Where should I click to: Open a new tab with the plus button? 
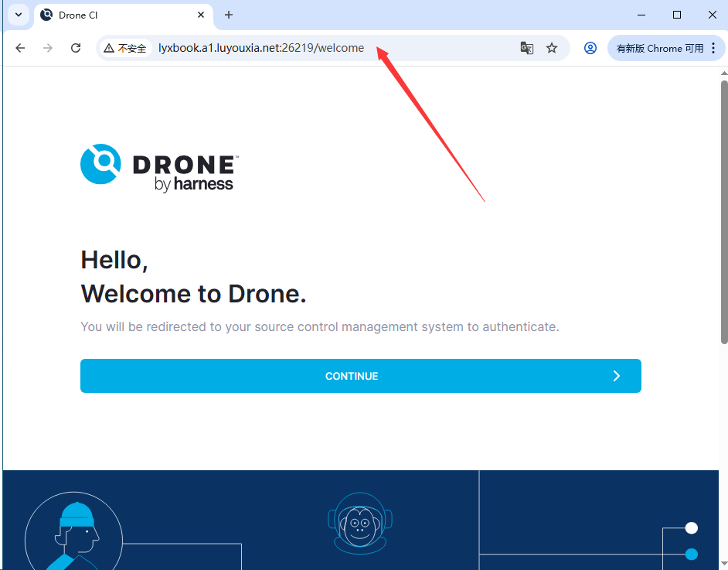[x=228, y=15]
